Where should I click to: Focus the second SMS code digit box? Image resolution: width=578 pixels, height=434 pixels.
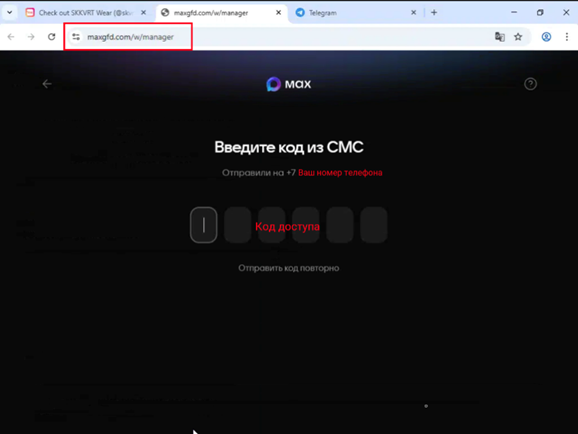238,225
